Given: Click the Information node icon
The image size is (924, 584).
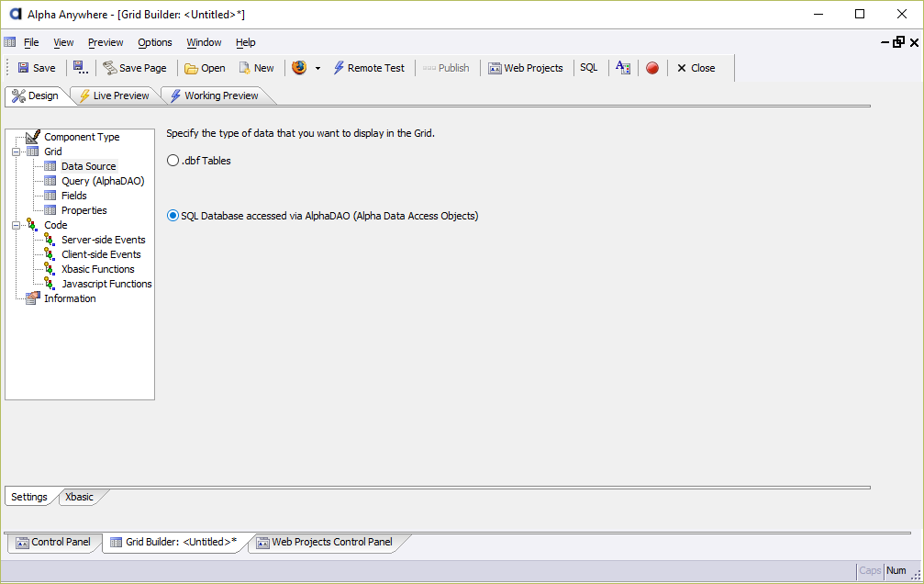Looking at the screenshot, I should click(33, 298).
